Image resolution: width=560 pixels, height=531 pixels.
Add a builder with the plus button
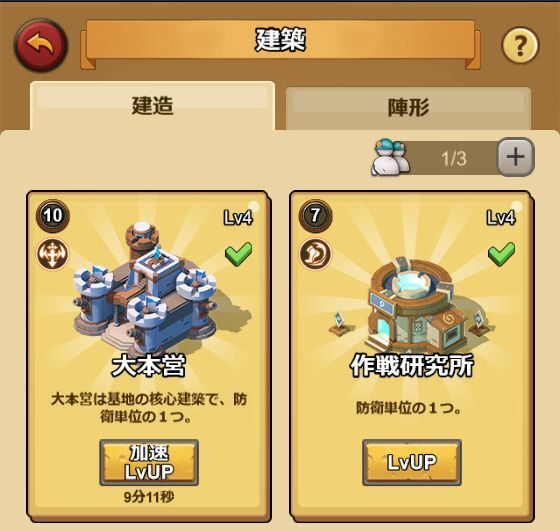[x=516, y=157]
